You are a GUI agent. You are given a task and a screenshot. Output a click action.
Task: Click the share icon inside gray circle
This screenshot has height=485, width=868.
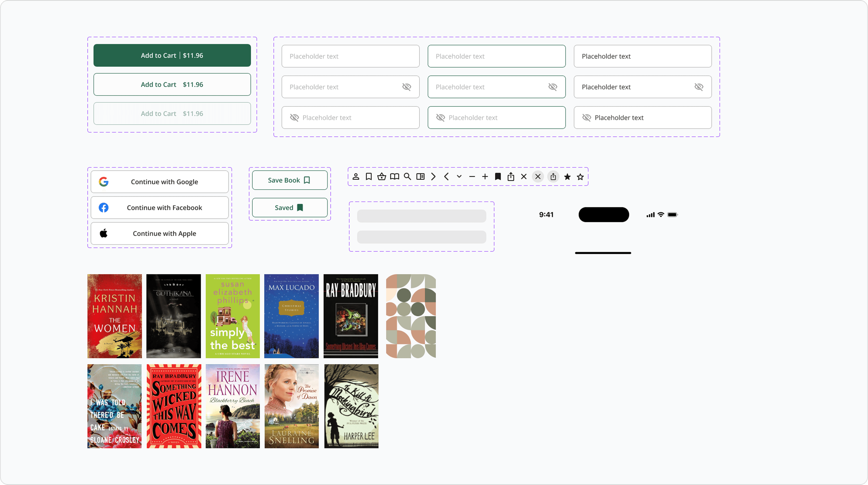pos(553,177)
